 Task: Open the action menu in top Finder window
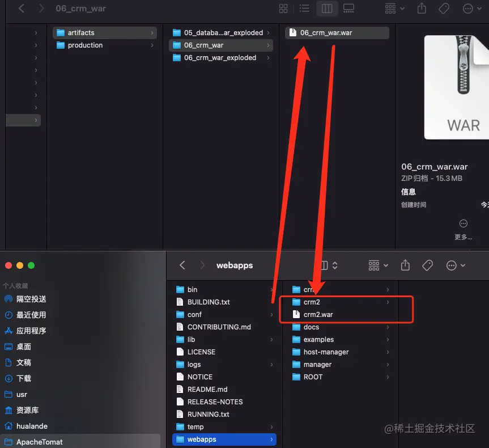(472, 9)
